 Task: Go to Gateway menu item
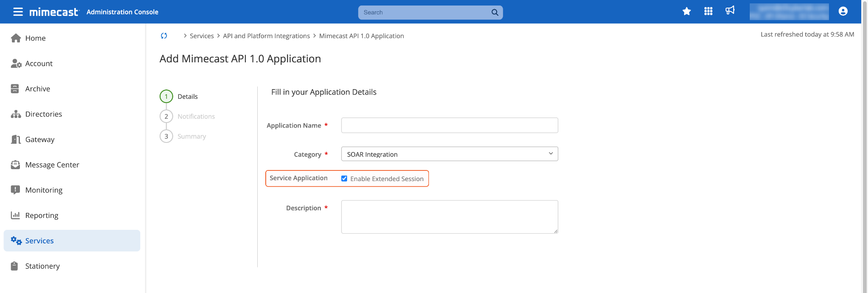(40, 140)
